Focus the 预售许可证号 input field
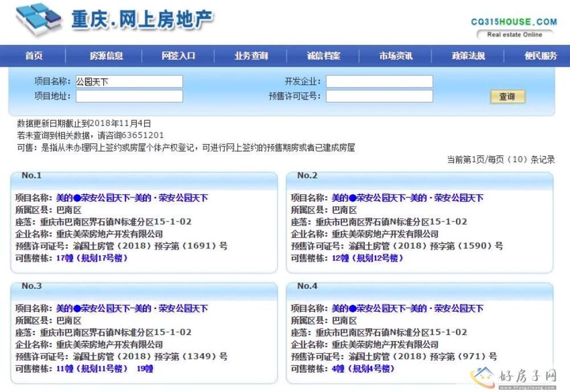This screenshot has height=392, width=570. [379, 96]
